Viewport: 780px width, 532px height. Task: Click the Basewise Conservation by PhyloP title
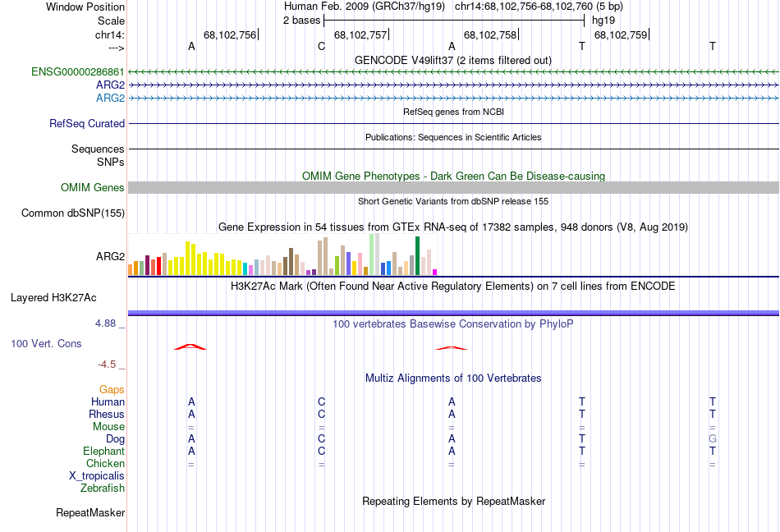(x=453, y=324)
